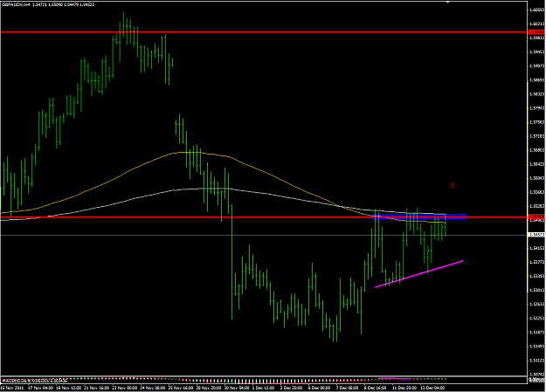Click the GBPAUD symbol title text
Screen dimensions: 546x392
pos(48,4)
